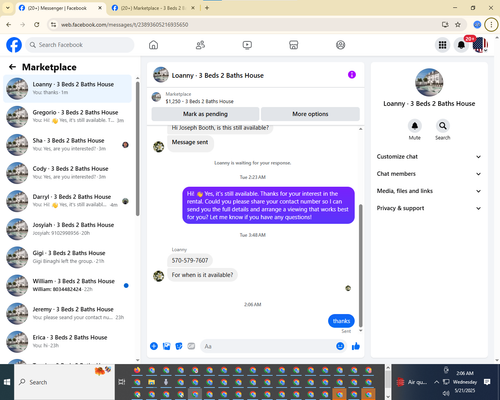Open Sha - 3 Beds 2 Baths House chat
Viewport: 500px width, 400px height.
[x=68, y=145]
